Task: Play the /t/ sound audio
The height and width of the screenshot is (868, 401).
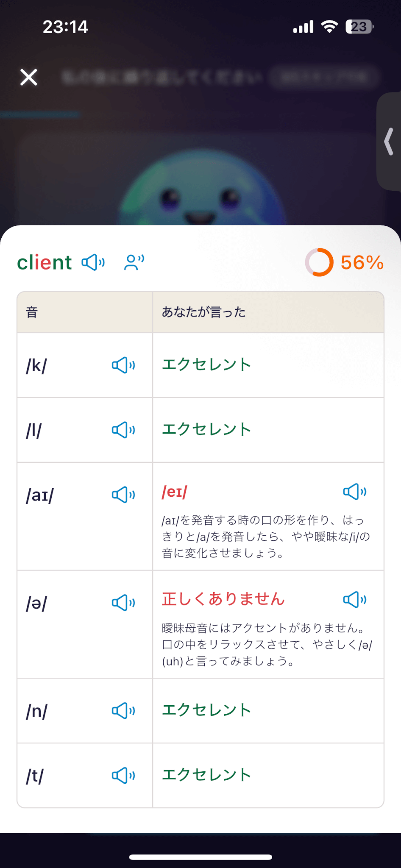Action: click(x=123, y=775)
